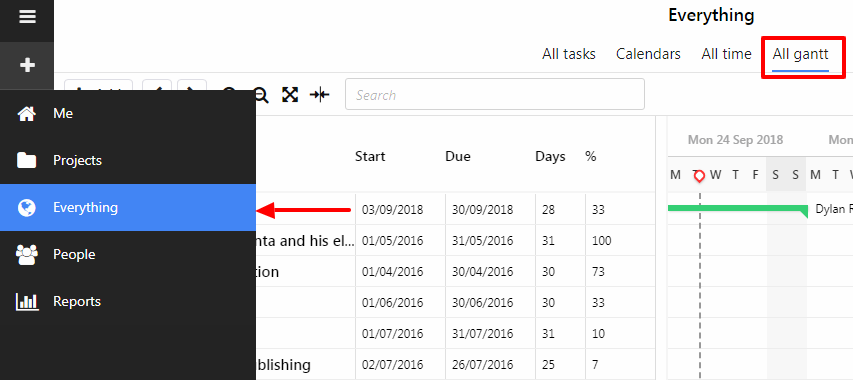Click the Due column header
The width and height of the screenshot is (853, 380).
[x=458, y=157]
